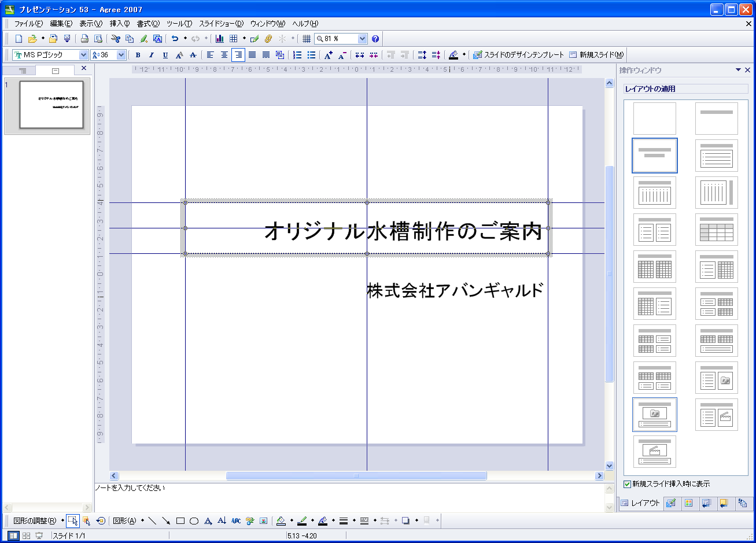This screenshot has width=756, height=543.
Task: Print the presentation using the printer icon
Action: (84, 39)
